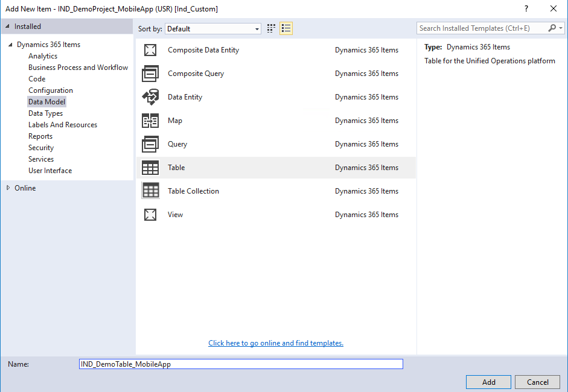Select the Composite Query template icon
Screen dimensions: 568x392
tap(150, 73)
